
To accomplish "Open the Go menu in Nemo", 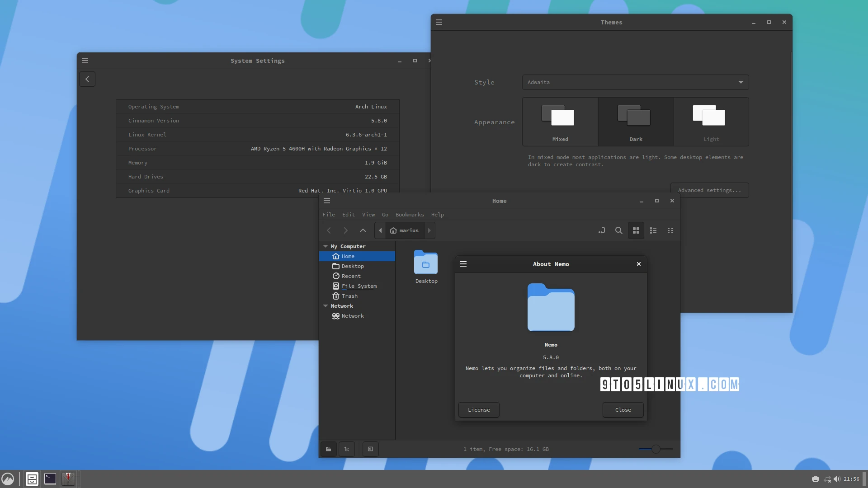I will point(385,215).
